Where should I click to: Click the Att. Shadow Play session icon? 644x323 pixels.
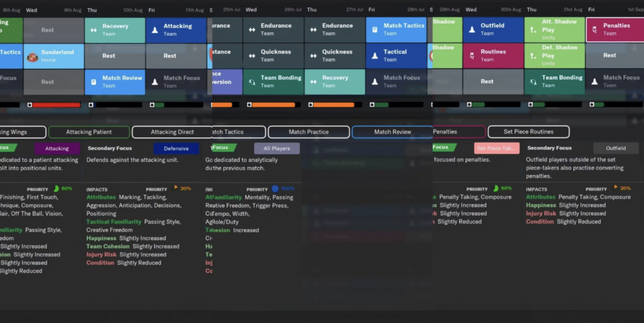[532, 30]
